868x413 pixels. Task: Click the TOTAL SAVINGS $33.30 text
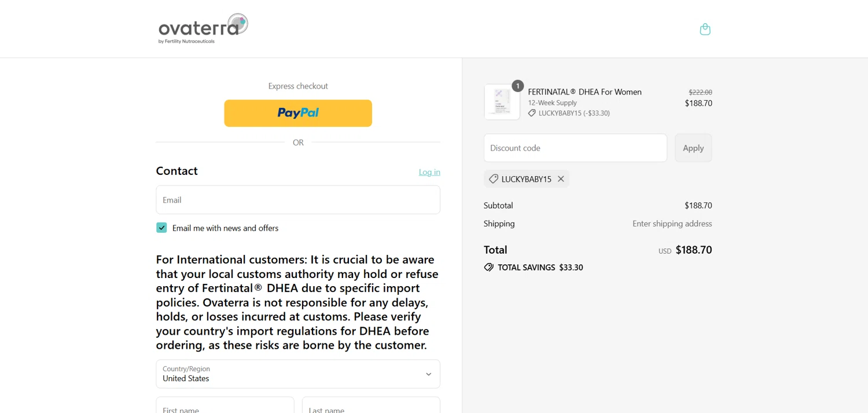click(x=540, y=268)
